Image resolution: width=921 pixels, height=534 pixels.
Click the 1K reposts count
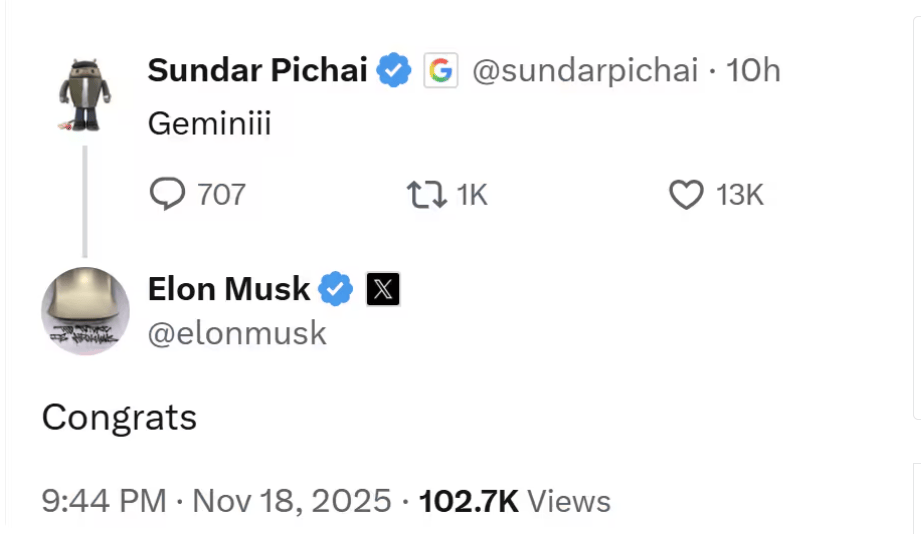(471, 194)
